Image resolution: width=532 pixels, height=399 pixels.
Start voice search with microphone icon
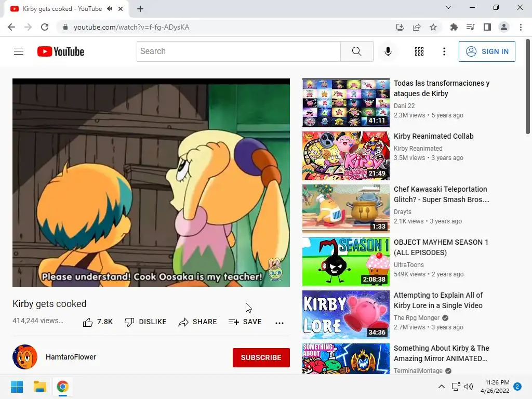[x=388, y=51]
